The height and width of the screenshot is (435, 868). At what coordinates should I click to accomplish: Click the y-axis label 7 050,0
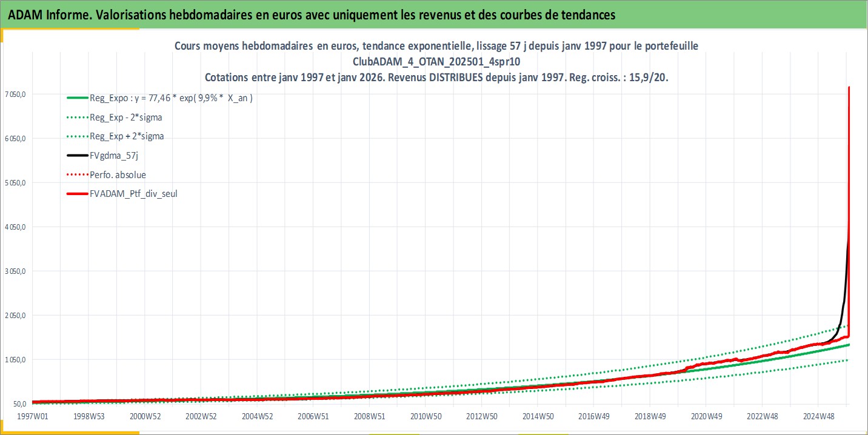pyautogui.click(x=16, y=95)
